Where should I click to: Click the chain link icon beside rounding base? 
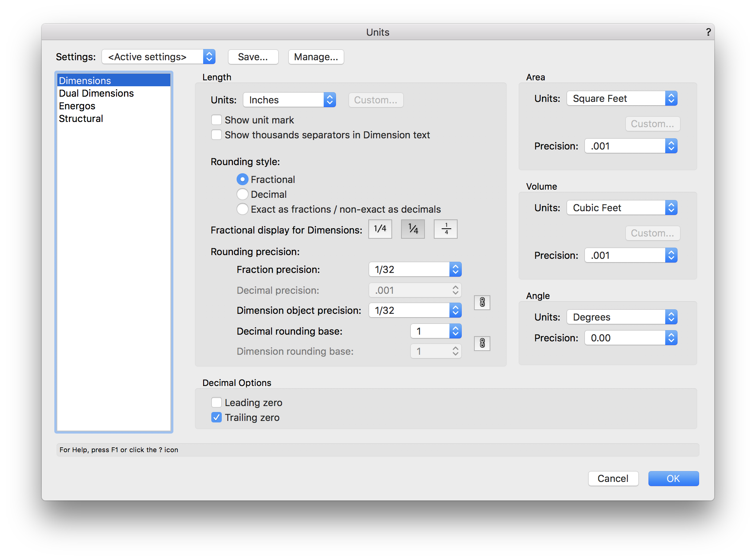(x=482, y=343)
